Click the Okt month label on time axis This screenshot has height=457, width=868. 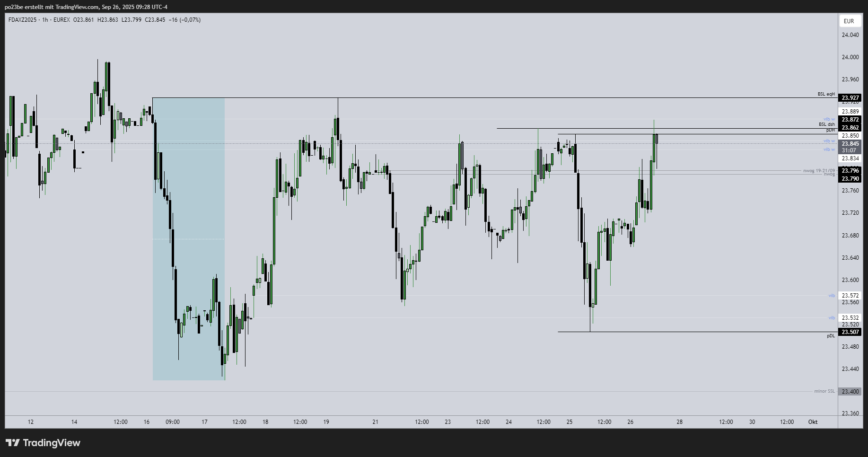tap(813, 422)
